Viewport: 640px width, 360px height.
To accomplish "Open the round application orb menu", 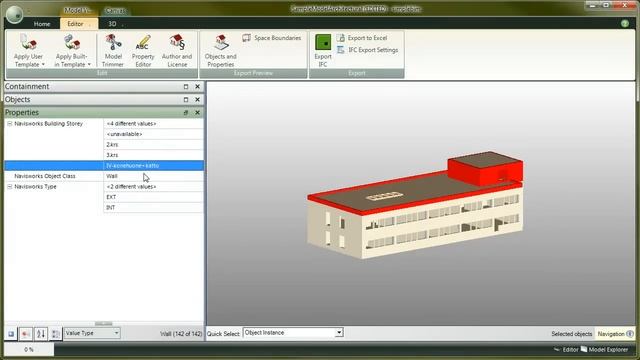I will [x=15, y=14].
